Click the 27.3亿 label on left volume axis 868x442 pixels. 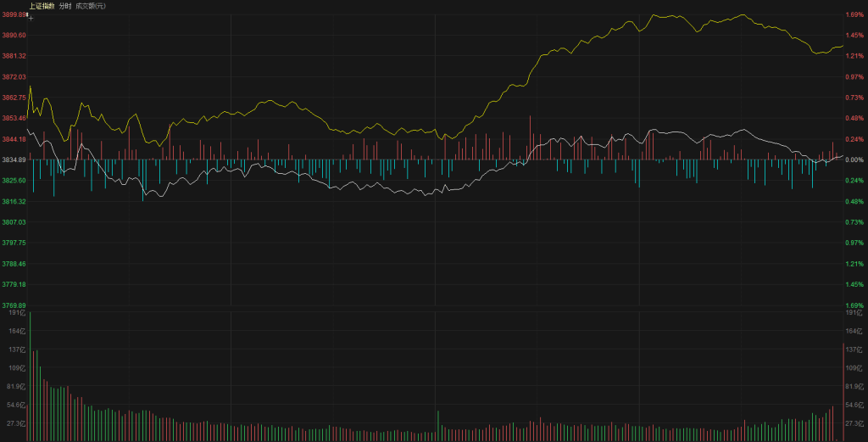(x=16, y=422)
